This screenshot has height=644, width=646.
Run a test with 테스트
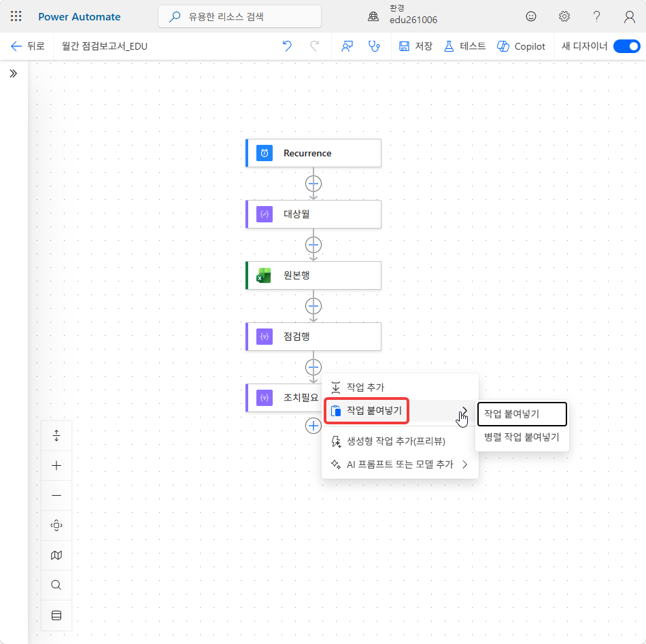[x=464, y=46]
